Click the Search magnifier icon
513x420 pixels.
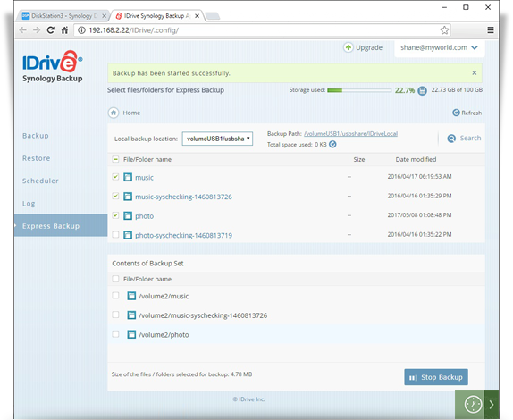451,139
